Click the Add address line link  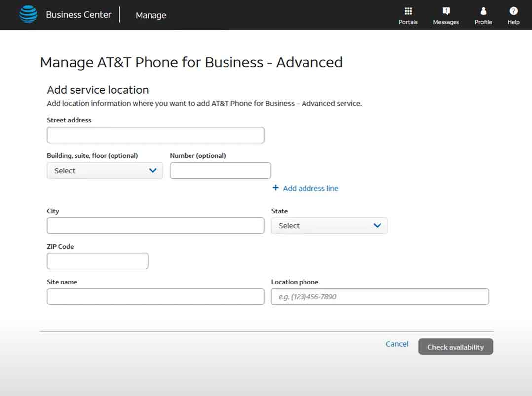310,188
